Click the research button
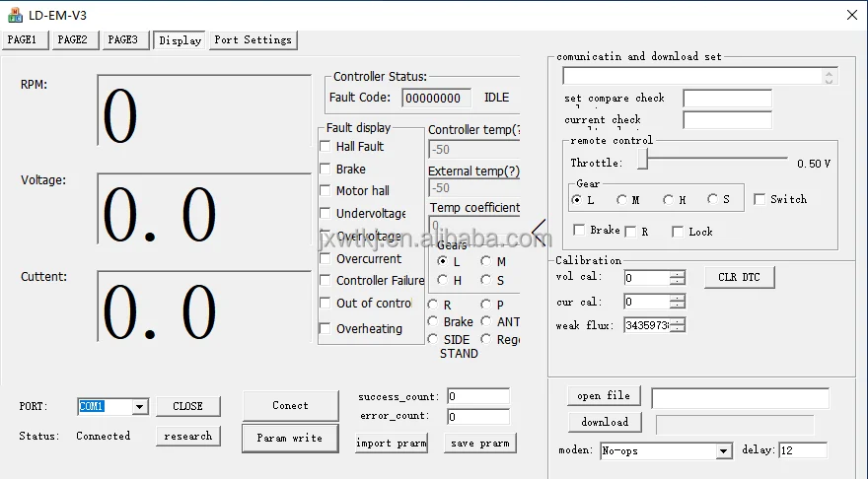The height and width of the screenshot is (479, 868). pyautogui.click(x=188, y=436)
